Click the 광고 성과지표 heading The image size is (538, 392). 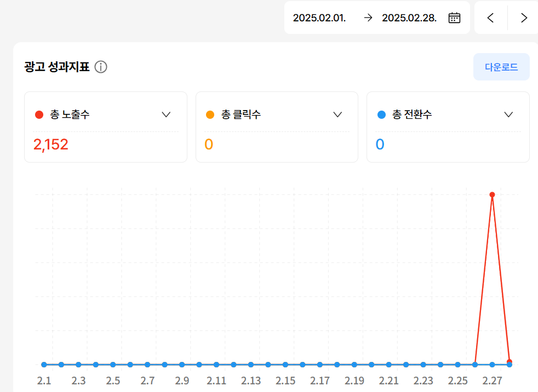pyautogui.click(x=57, y=67)
